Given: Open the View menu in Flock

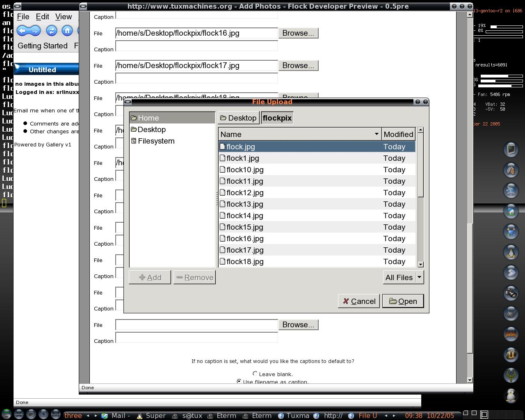Looking at the screenshot, I should tap(64, 17).
